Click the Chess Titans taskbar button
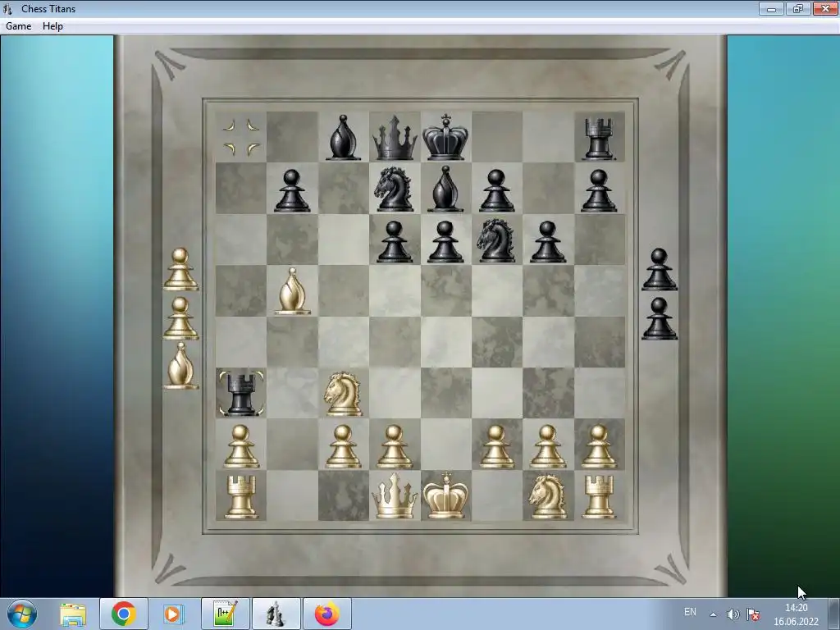Image resolution: width=840 pixels, height=630 pixels. 276,614
